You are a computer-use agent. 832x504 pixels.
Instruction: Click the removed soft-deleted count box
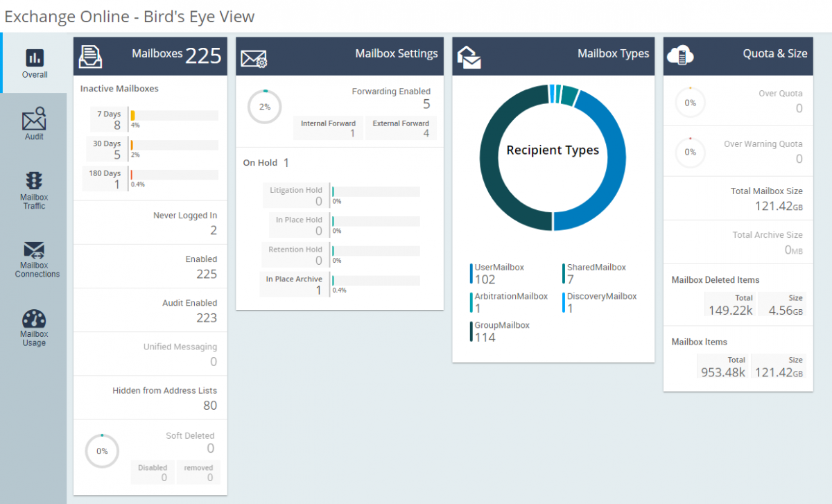[198, 472]
